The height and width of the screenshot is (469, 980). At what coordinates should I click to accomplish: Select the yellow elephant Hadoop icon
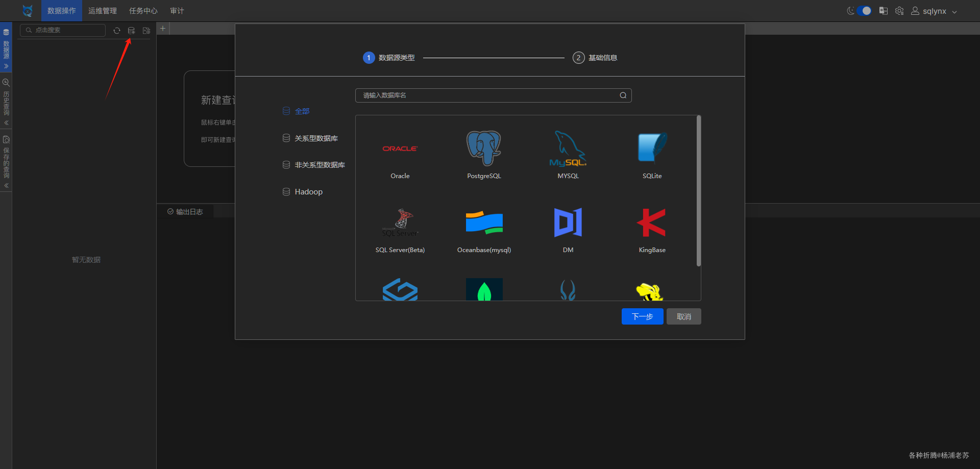click(x=650, y=291)
